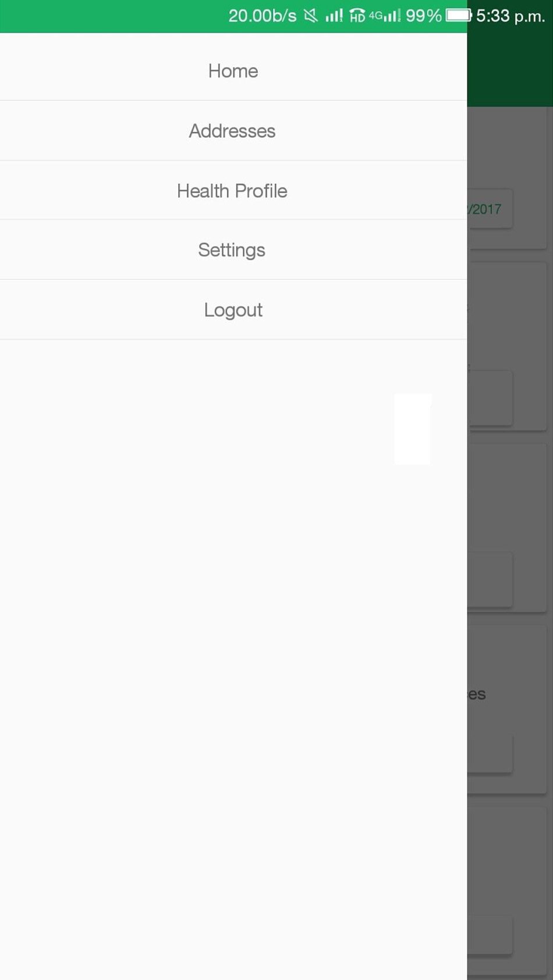553x980 pixels.
Task: Click the dimmed button in the bottom card
Action: (x=490, y=935)
